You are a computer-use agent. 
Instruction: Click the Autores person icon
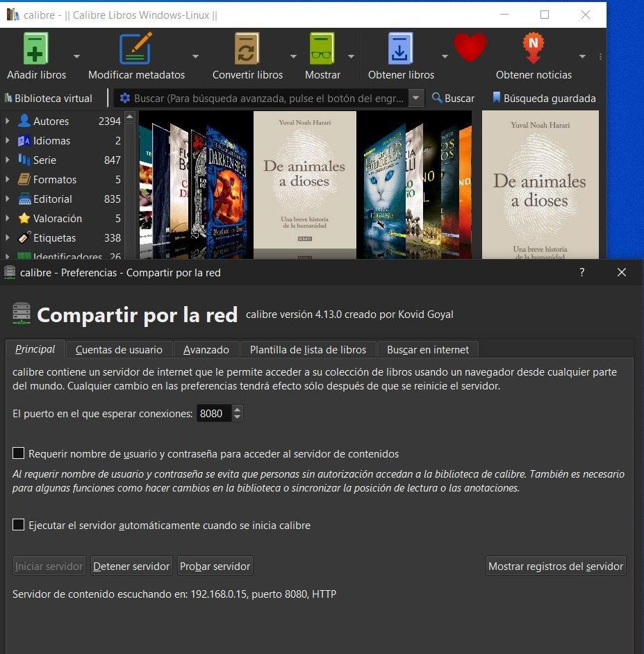point(24,121)
